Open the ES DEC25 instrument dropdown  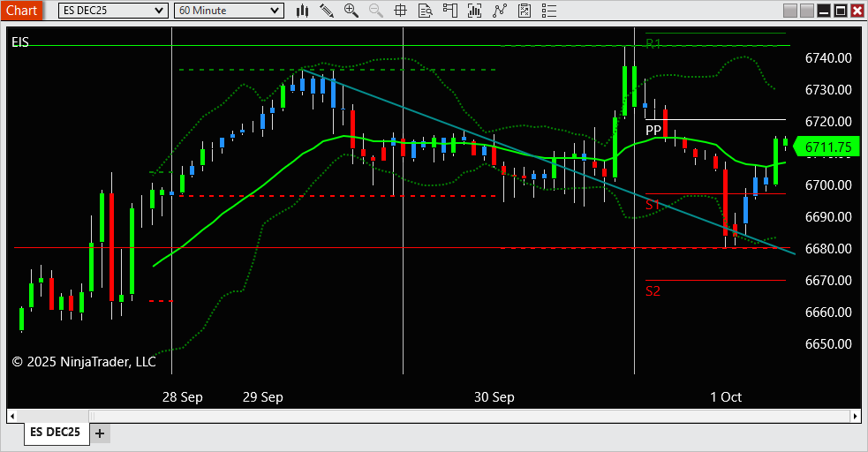coord(113,11)
